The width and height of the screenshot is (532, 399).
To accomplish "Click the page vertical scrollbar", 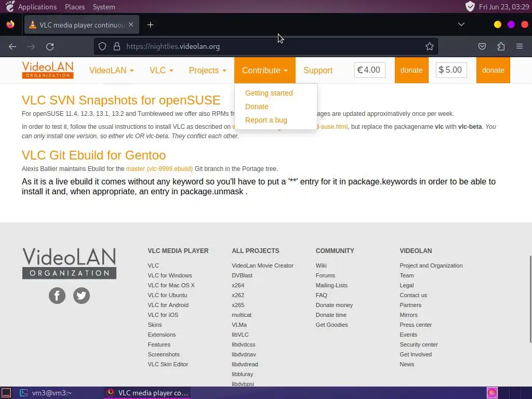I will (530, 299).
